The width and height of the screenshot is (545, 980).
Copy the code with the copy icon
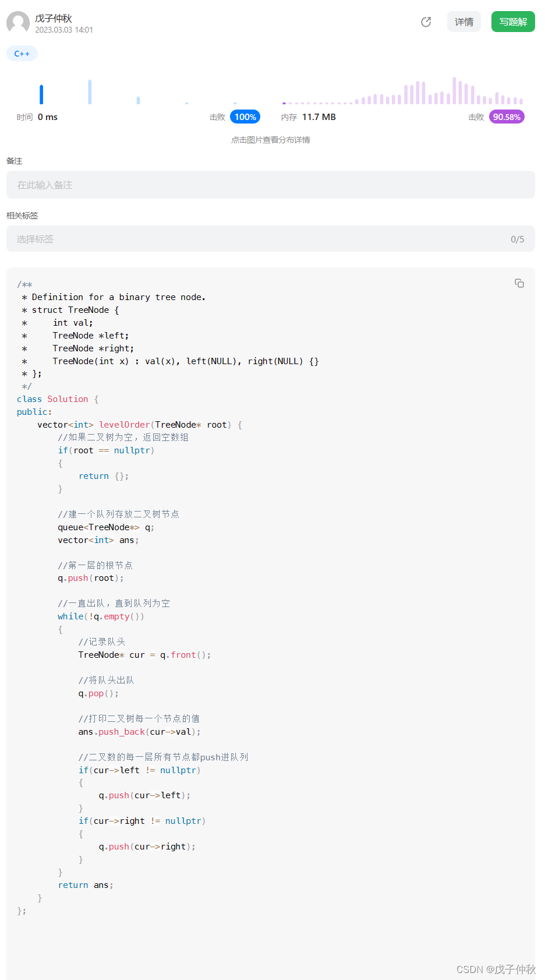519,283
